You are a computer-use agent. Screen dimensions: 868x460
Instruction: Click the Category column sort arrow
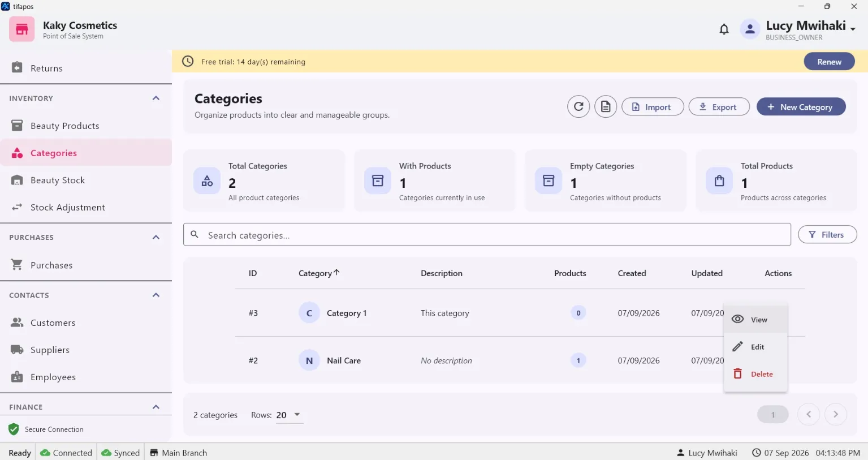[336, 272]
